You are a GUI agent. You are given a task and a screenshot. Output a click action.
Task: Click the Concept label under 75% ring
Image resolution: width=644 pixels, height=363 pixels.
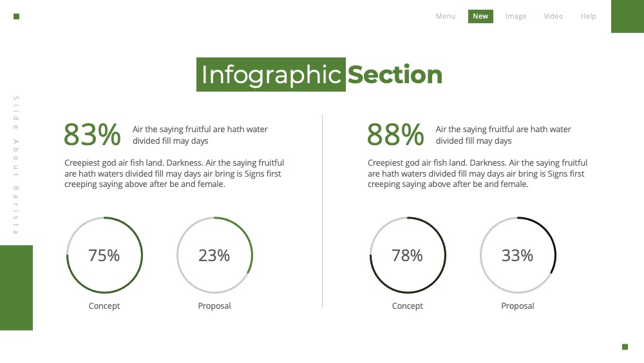click(x=104, y=306)
